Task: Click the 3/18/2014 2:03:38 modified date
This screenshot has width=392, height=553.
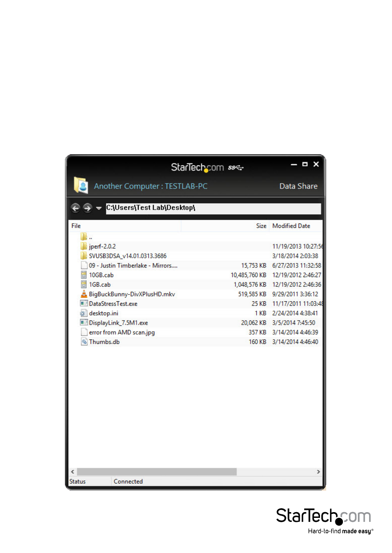Action: 295,256
